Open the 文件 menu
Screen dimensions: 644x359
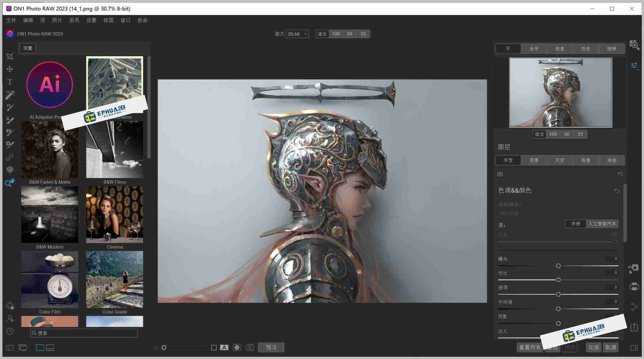11,20
